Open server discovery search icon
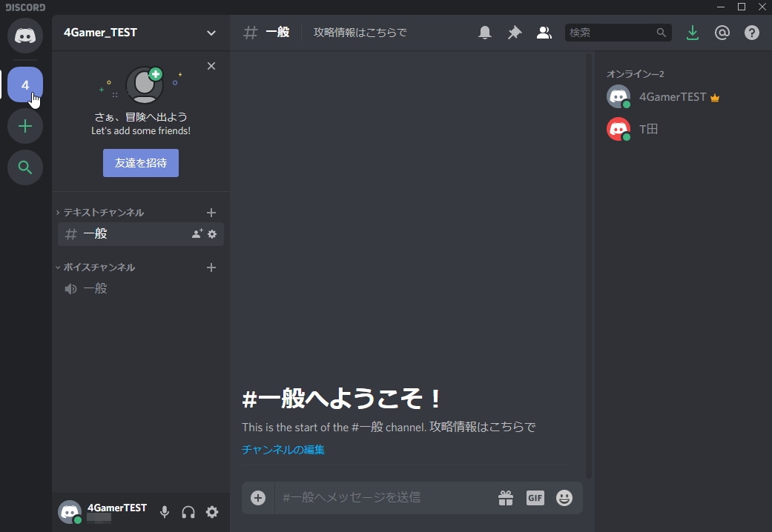The width and height of the screenshot is (772, 532). click(x=25, y=167)
